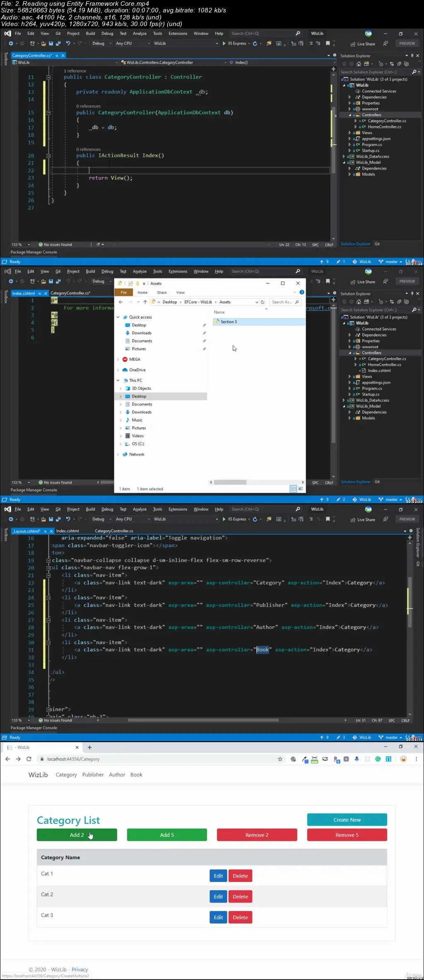
Task: Click the up-arrow icon in File Explorer
Action: click(145, 302)
